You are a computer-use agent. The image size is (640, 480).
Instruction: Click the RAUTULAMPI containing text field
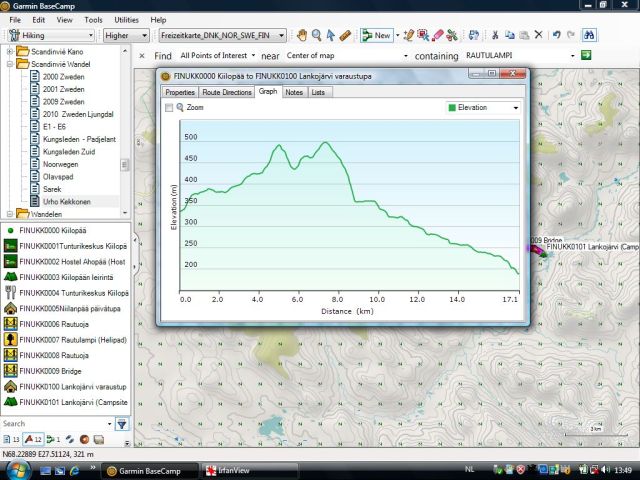[x=506, y=56]
